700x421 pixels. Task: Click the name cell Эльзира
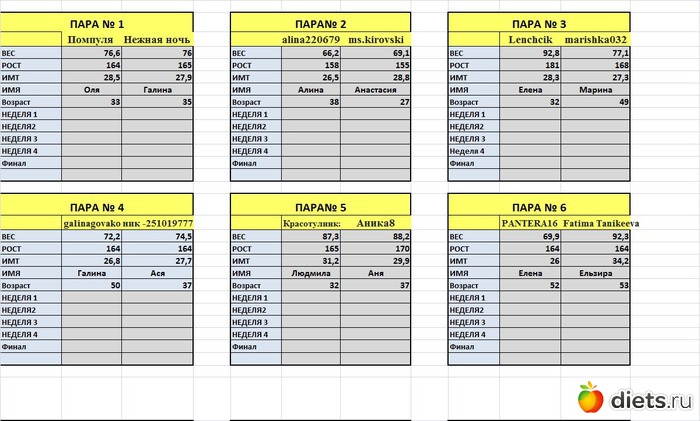click(x=594, y=273)
